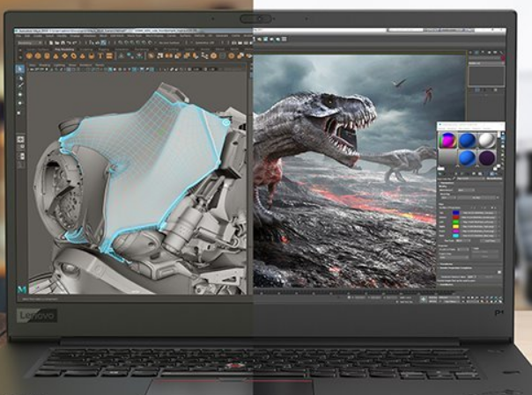Image resolution: width=532 pixels, height=395 pixels.
Task: Click the No Live Surface field
Action: (169, 43)
